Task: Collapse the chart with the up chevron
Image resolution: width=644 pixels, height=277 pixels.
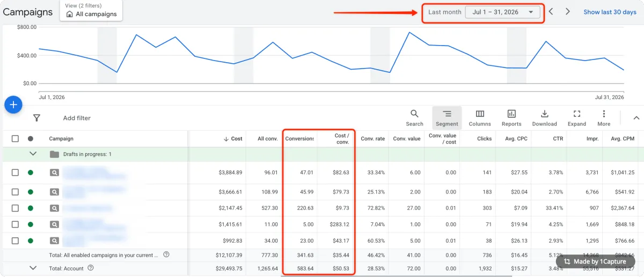Action: pyautogui.click(x=636, y=118)
